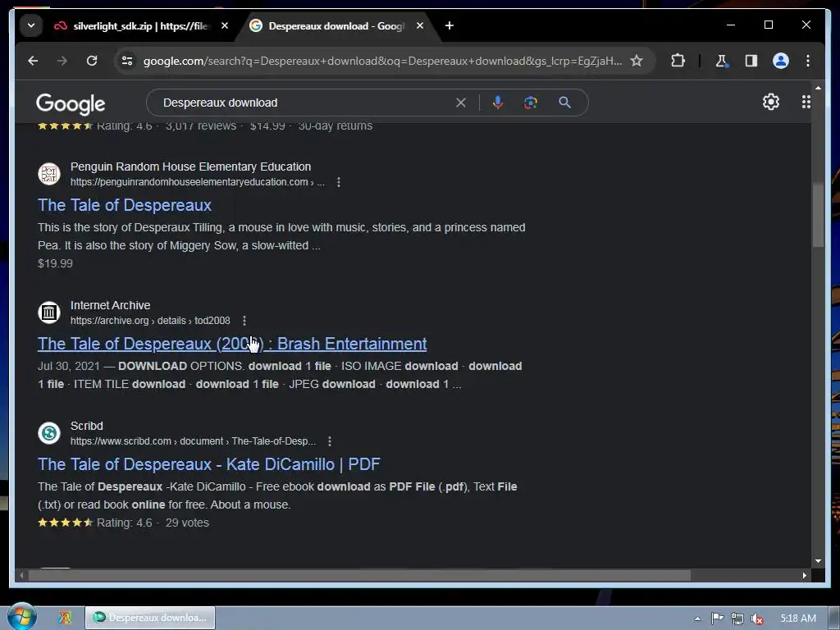Open the Windows Start button
Image resolution: width=840 pixels, height=630 pixels.
(x=22, y=617)
